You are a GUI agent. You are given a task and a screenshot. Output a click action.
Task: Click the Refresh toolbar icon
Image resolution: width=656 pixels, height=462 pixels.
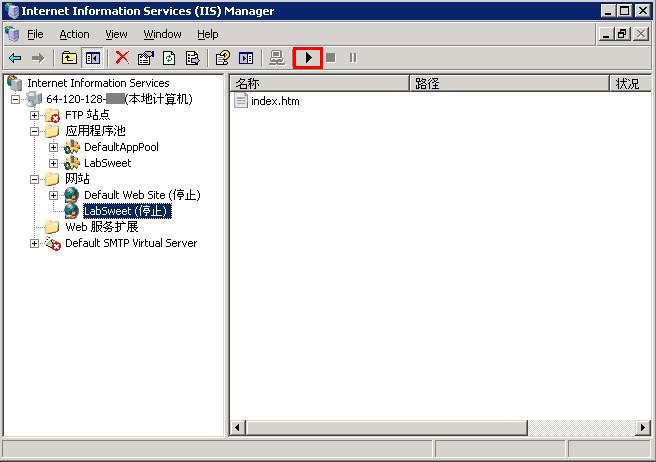[169, 58]
